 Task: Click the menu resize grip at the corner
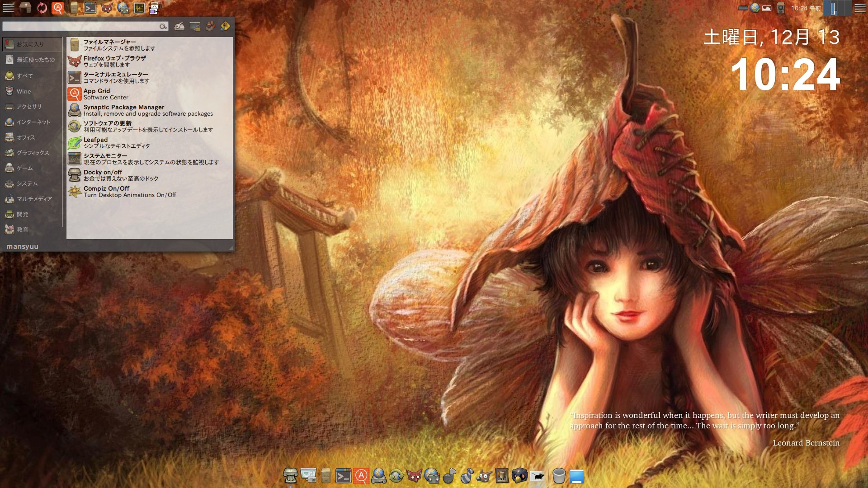[231, 248]
